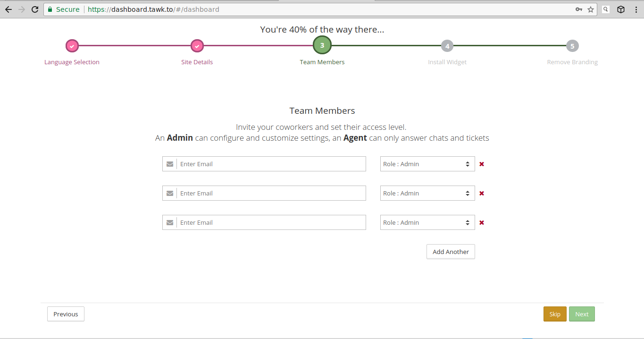Click the key icon in the address bar

coord(579,9)
